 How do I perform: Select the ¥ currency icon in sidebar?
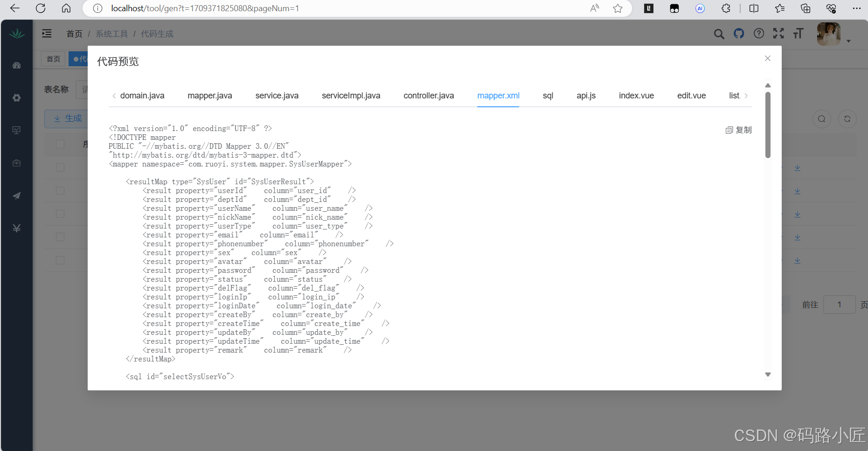(x=17, y=228)
